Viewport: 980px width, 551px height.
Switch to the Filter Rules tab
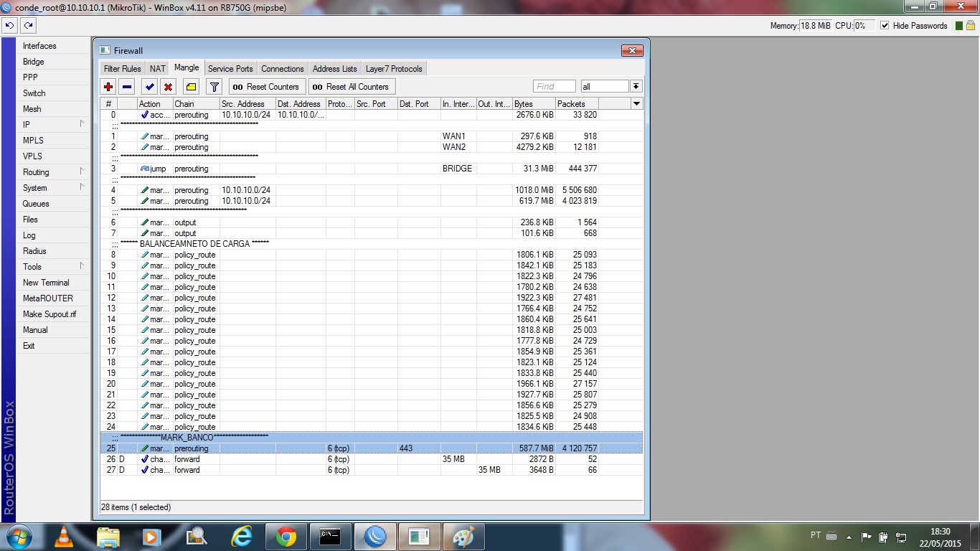(123, 69)
